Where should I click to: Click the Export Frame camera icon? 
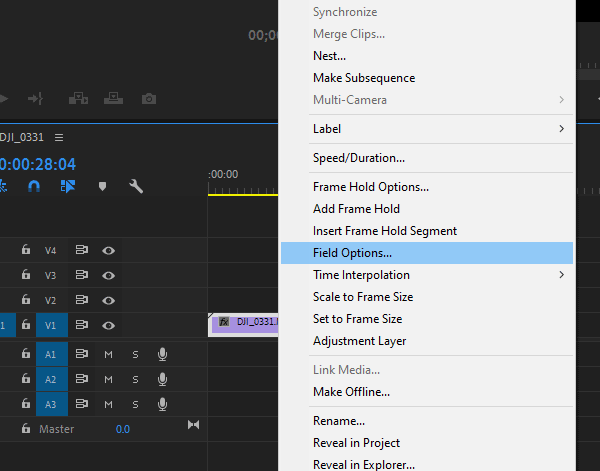(x=149, y=99)
